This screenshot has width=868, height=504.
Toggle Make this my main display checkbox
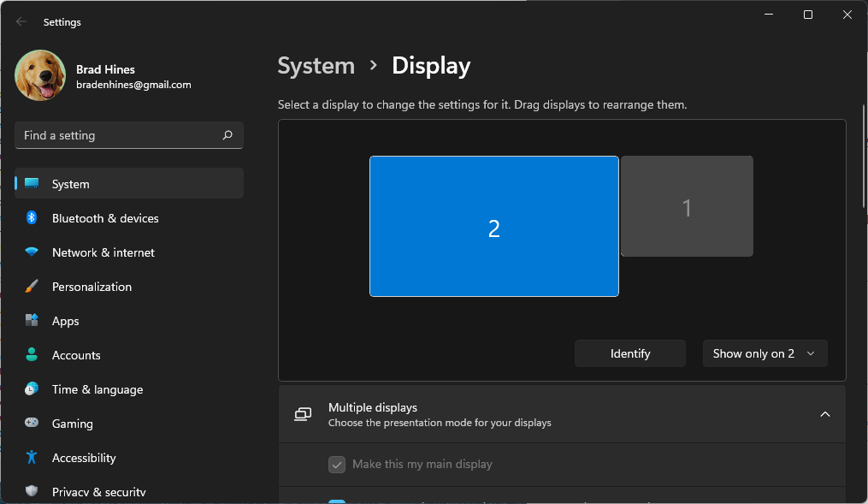coord(337,465)
